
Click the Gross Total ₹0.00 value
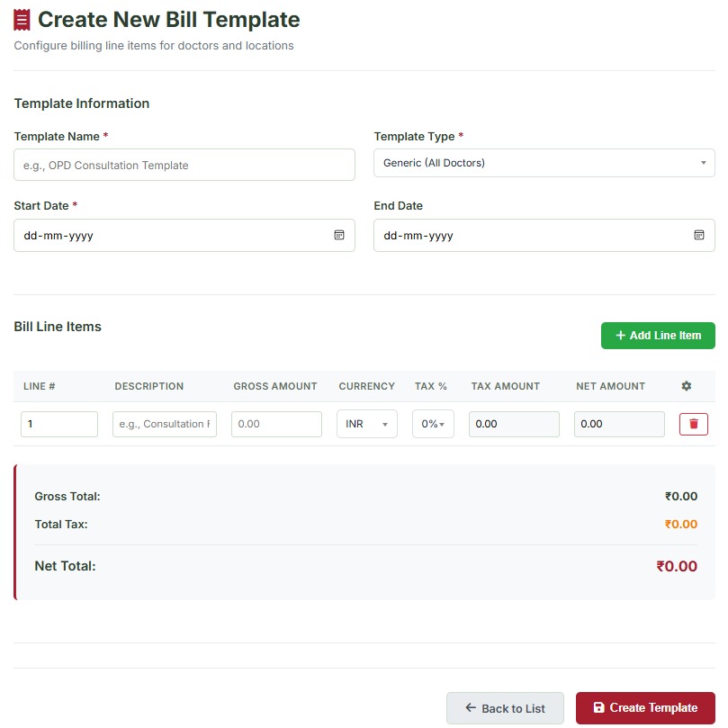coord(681,497)
